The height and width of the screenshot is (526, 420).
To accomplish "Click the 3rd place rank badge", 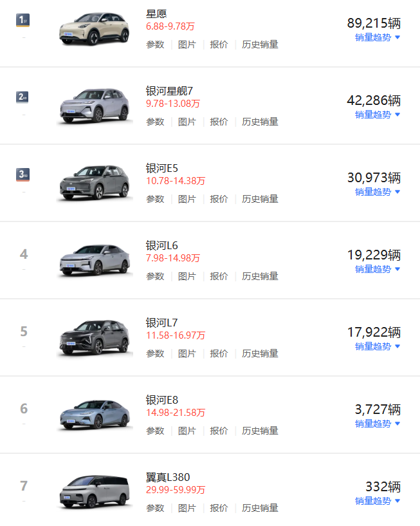I will pos(23,174).
